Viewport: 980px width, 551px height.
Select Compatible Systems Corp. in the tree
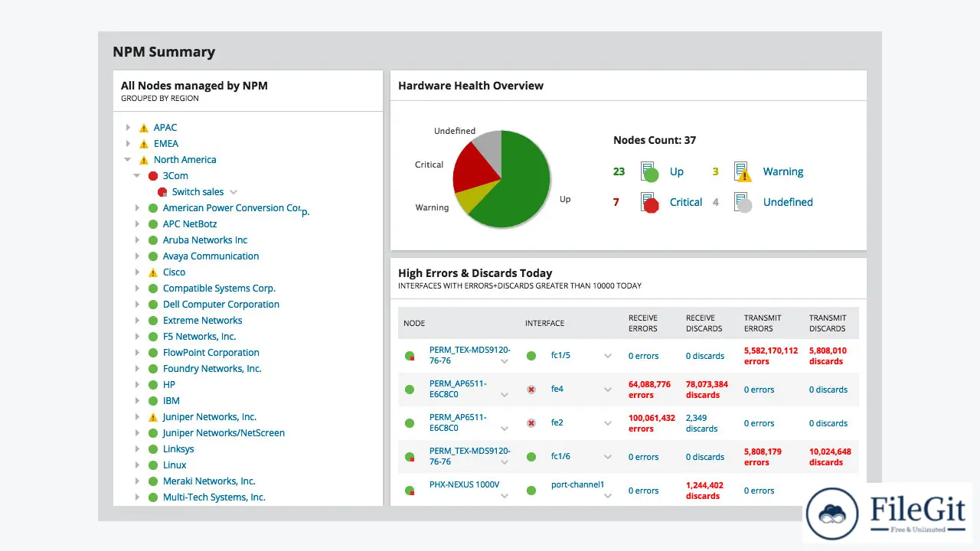pos(219,289)
